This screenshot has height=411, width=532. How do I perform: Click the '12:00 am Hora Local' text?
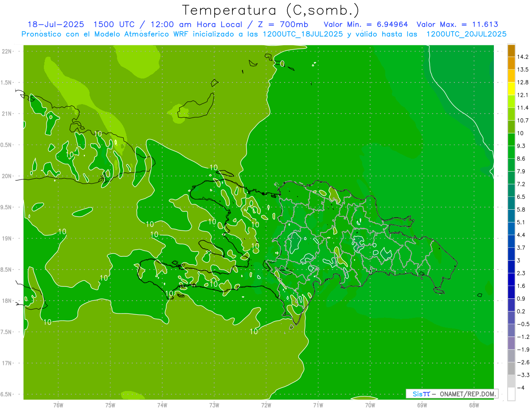click(197, 24)
